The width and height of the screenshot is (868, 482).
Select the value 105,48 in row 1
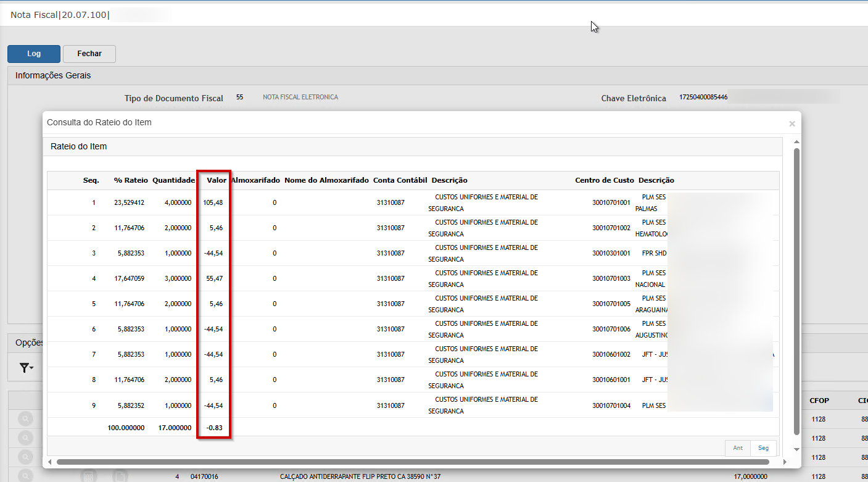[213, 202]
